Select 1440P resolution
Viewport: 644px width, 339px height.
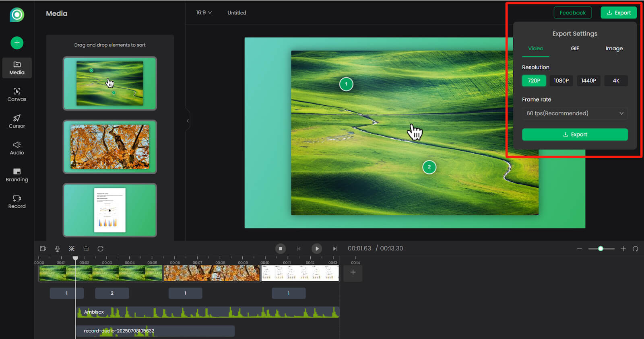pos(588,80)
